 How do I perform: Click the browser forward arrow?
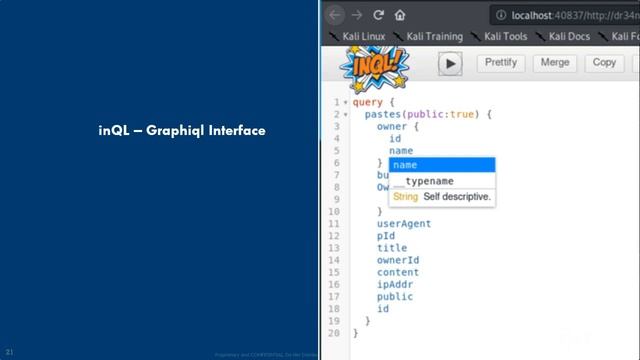(357, 15)
